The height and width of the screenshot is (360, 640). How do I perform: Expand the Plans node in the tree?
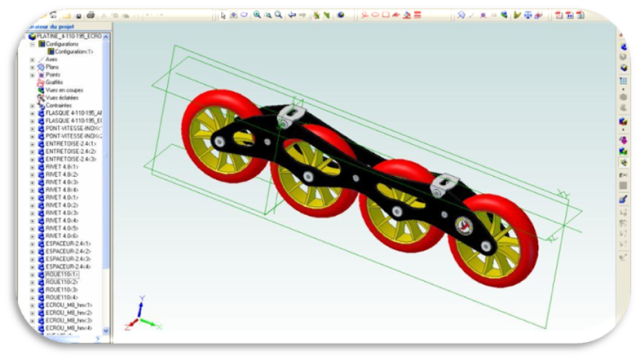pos(32,67)
